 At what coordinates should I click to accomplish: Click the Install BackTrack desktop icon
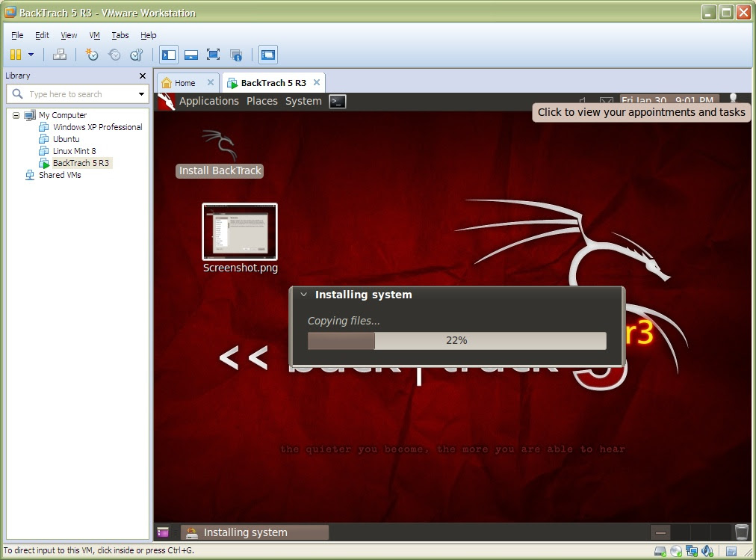(x=220, y=145)
